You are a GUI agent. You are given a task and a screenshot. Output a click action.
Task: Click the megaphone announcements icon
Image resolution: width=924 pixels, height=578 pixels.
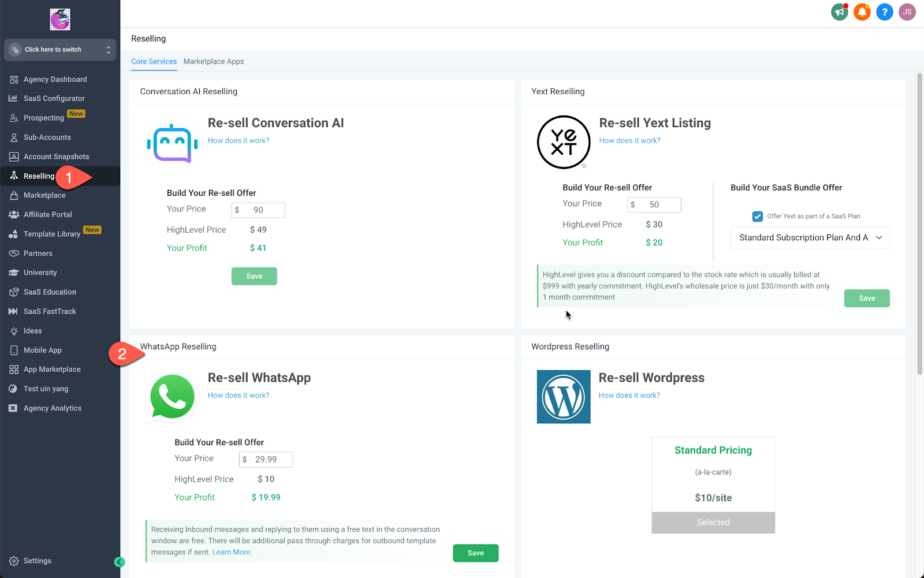[839, 12]
